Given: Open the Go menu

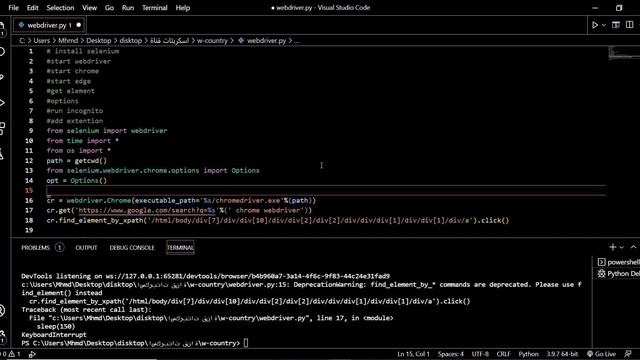Looking at the screenshot, I should [x=109, y=8].
